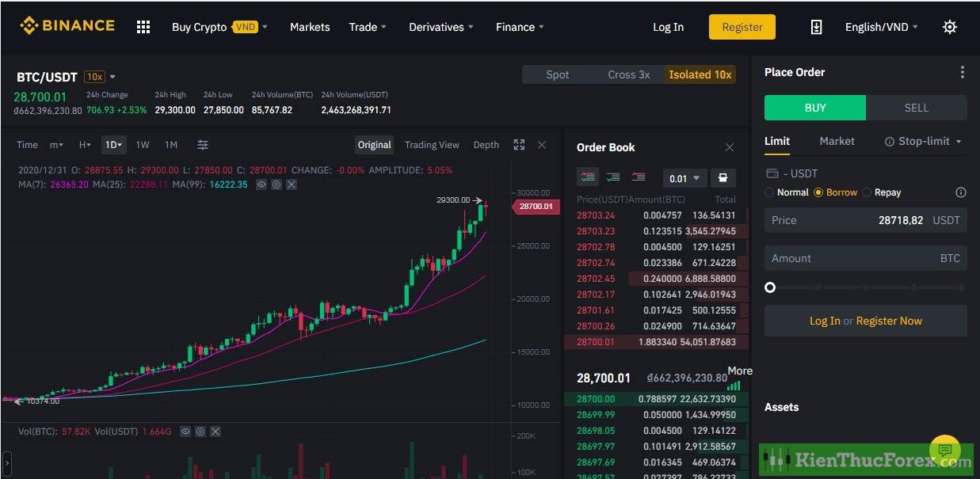Click the info icon beside Repay
The height and width of the screenshot is (479, 980).
click(x=961, y=192)
